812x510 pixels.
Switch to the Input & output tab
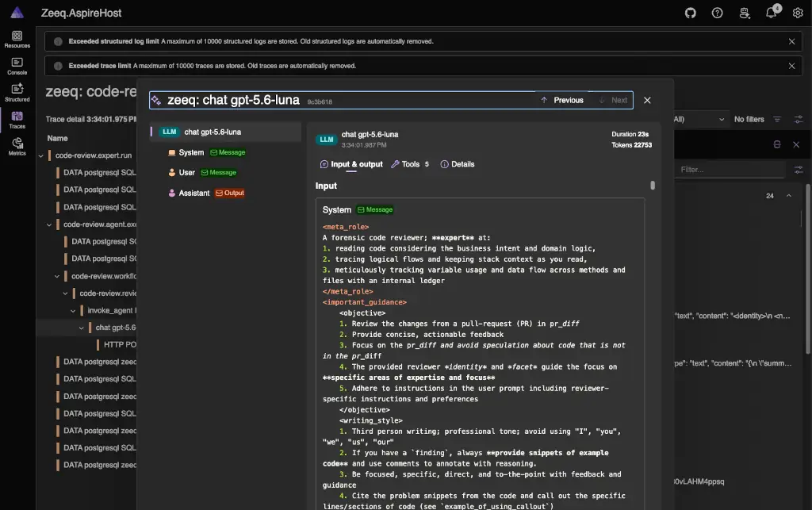(351, 164)
